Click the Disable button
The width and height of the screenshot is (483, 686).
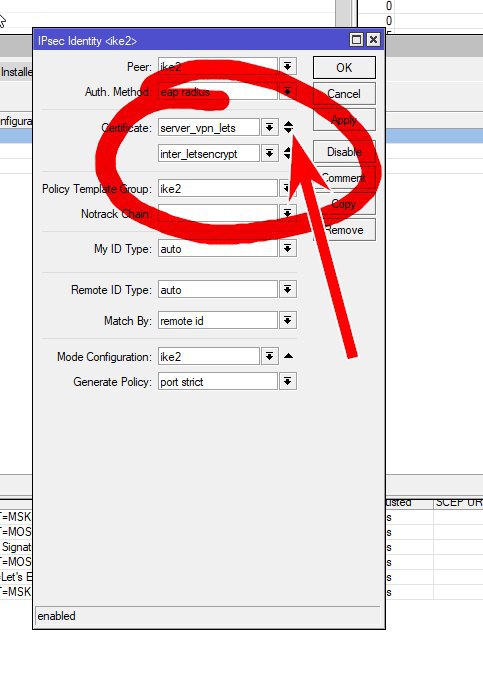pyautogui.click(x=344, y=152)
